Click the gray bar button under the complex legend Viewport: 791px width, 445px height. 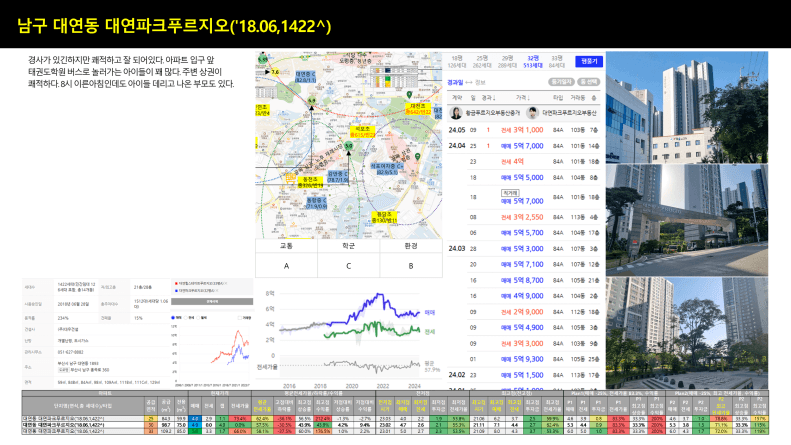point(212,301)
